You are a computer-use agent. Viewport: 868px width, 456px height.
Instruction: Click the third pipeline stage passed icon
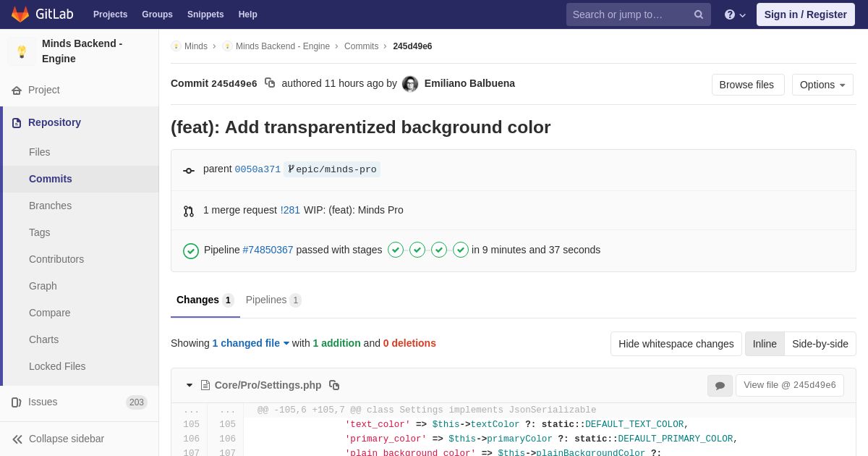(439, 250)
